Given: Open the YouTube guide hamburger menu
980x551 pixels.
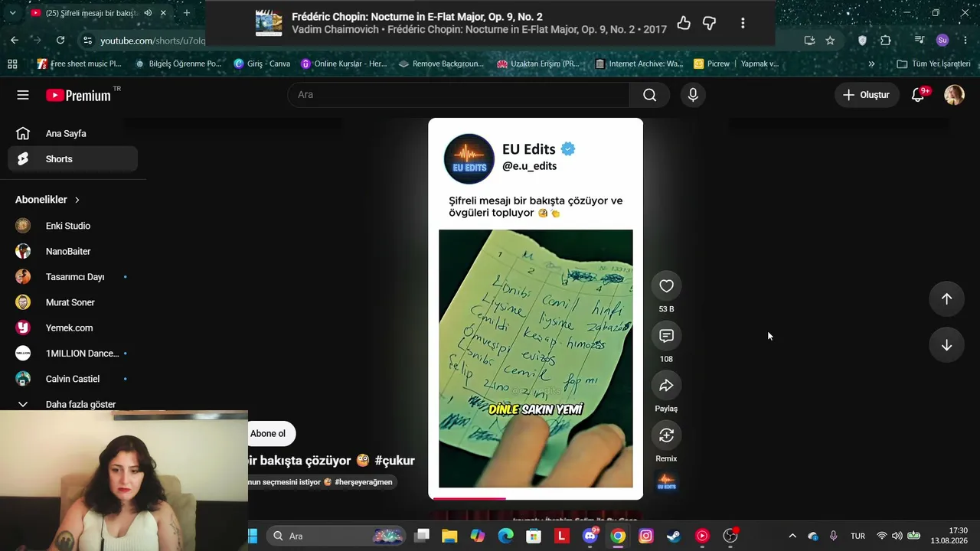Looking at the screenshot, I should (x=23, y=95).
